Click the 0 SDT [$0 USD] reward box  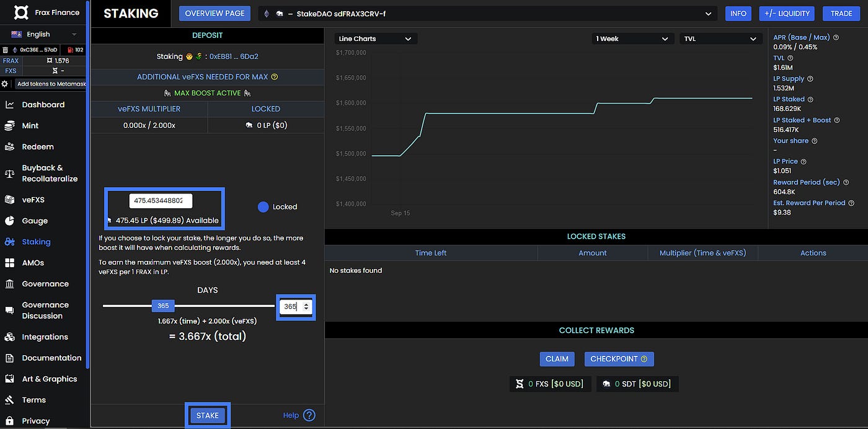(637, 384)
